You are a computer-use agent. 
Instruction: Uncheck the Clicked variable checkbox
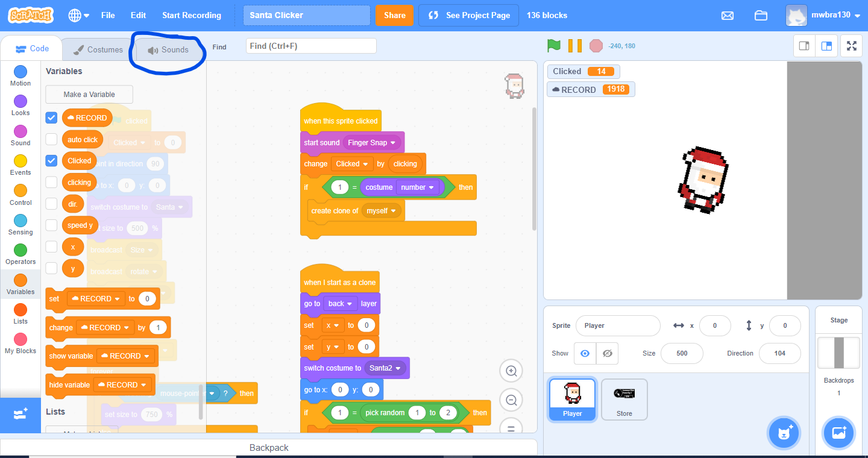pyautogui.click(x=52, y=161)
